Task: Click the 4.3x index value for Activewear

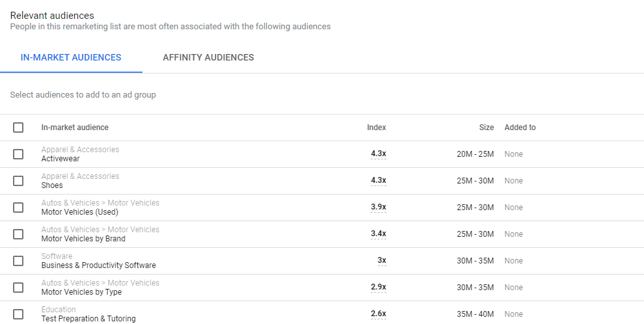Action: click(378, 154)
